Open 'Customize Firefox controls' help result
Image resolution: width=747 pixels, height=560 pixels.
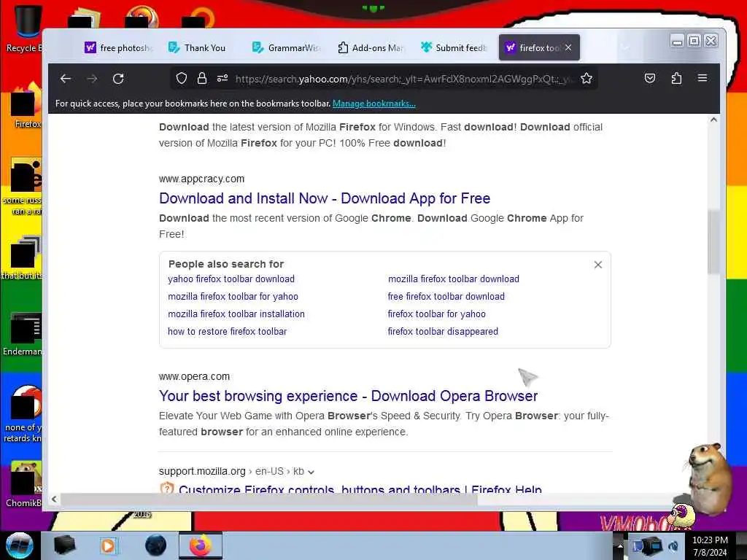[360, 489]
